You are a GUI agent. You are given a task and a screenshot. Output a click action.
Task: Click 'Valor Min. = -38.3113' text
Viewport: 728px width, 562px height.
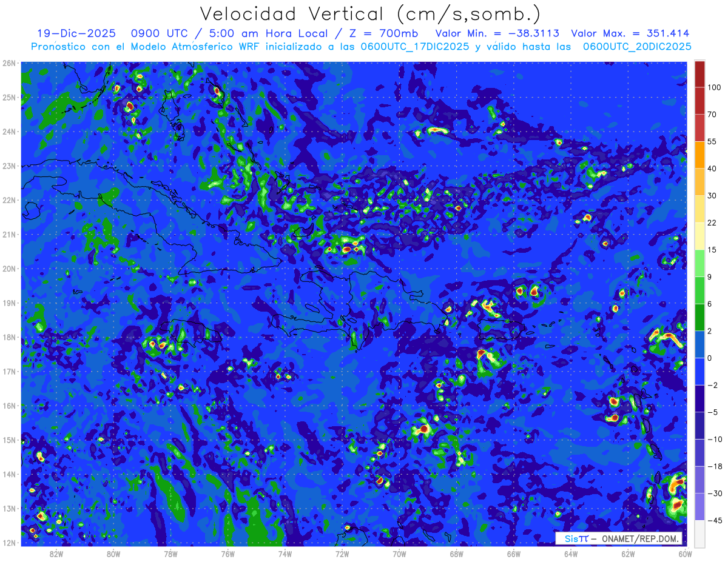click(497, 33)
